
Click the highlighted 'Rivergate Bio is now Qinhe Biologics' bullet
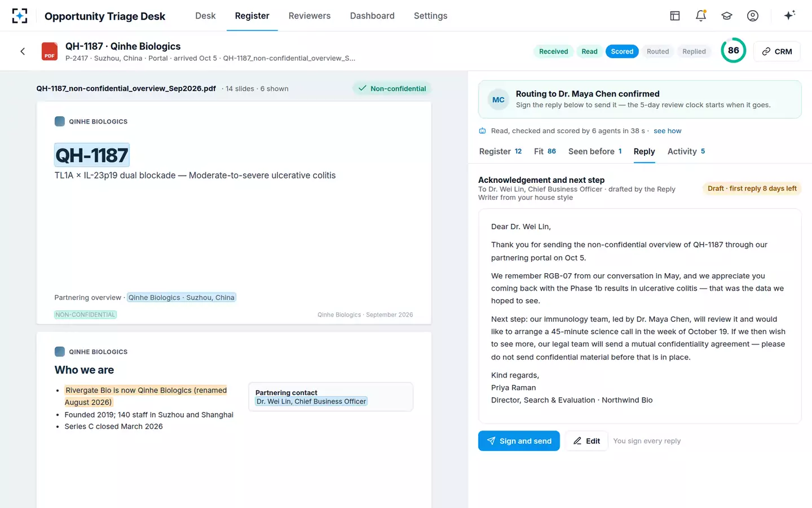[145, 396]
